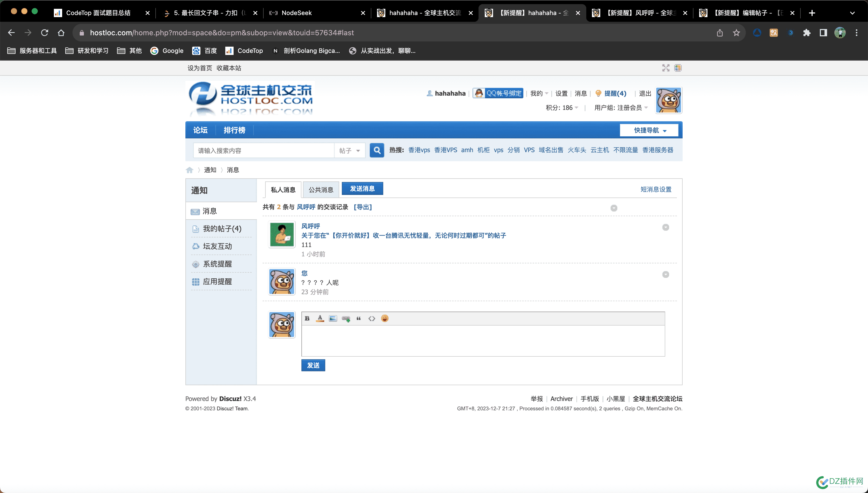
Task: Click 风呼呼's avatar in the conversation
Action: 282,234
